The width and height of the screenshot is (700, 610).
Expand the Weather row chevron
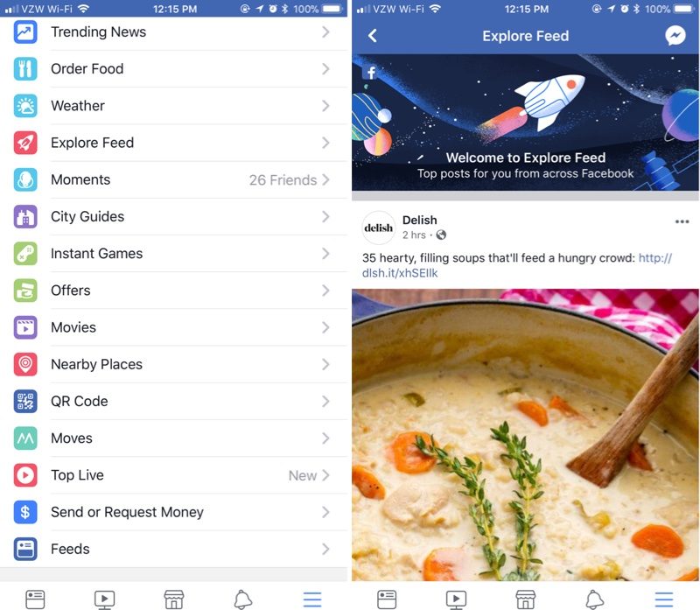(x=325, y=106)
